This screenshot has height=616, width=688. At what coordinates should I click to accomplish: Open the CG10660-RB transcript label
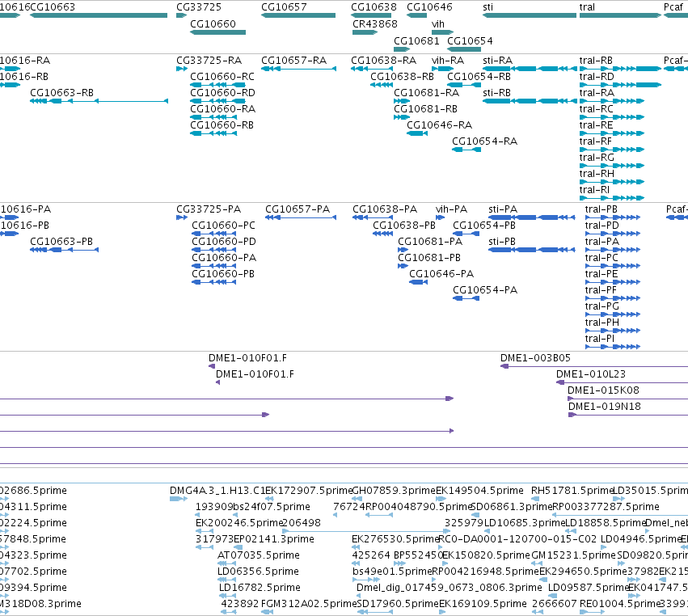pos(222,125)
